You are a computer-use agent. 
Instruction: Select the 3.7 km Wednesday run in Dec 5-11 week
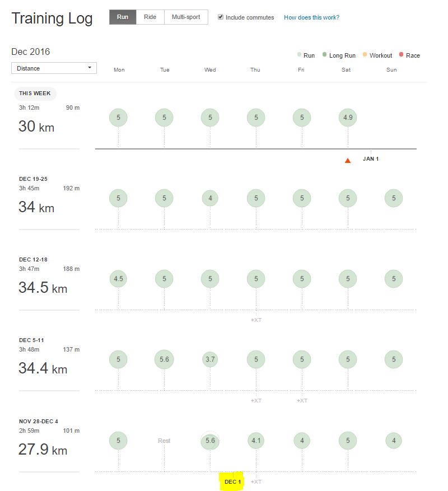209,359
